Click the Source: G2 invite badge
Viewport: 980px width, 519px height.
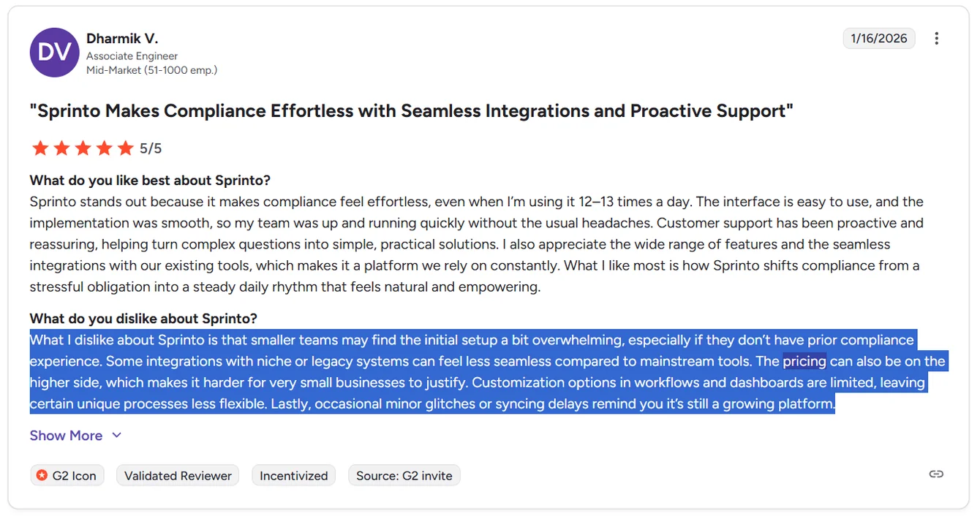(x=404, y=476)
